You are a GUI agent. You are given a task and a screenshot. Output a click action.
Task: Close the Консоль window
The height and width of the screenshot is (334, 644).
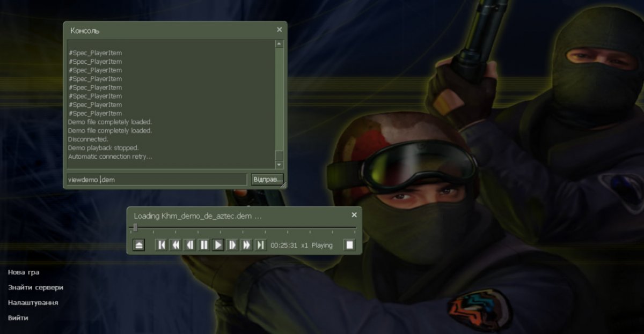[x=279, y=30]
